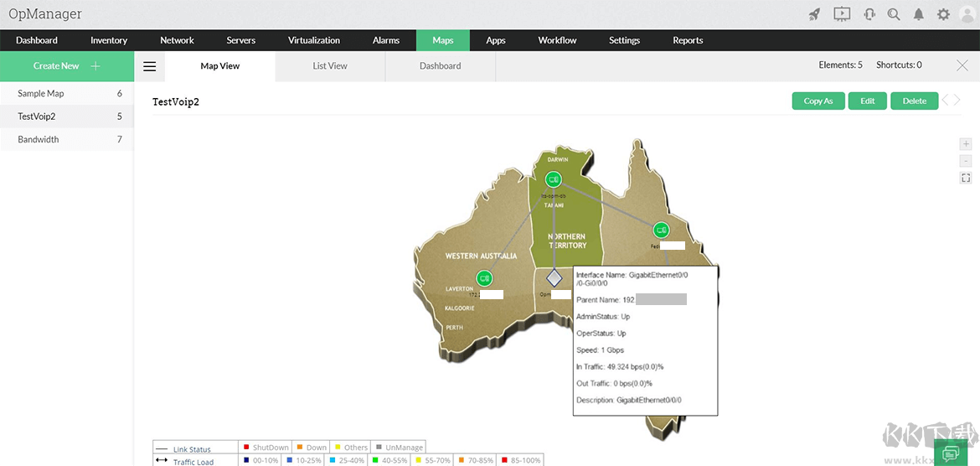Open the Network menu

177,40
